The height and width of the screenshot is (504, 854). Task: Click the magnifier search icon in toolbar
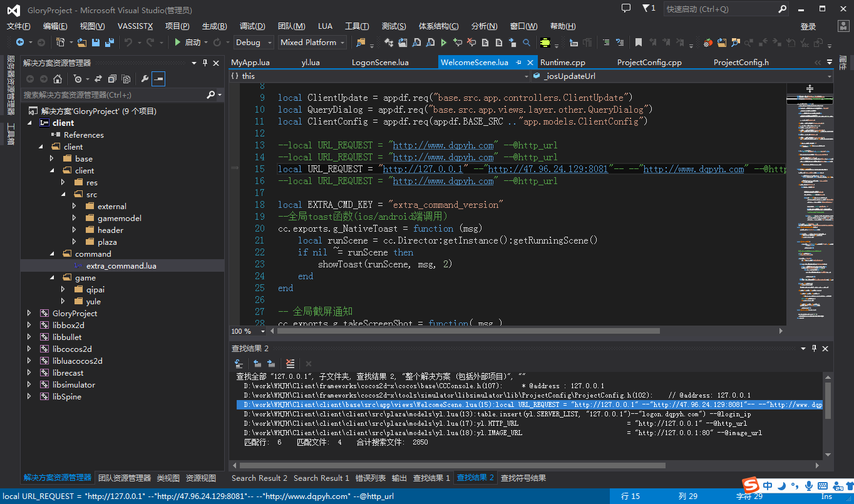(527, 43)
